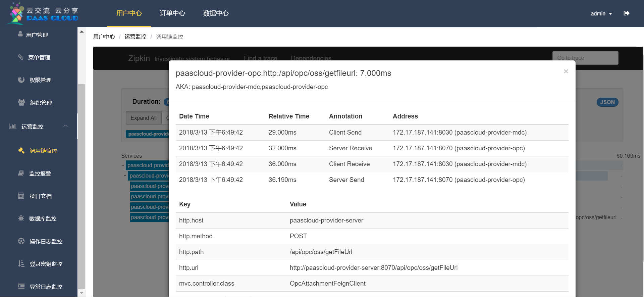Click the 60.160ms timeline label
Screen dimensions: 644x297
(x=628, y=156)
